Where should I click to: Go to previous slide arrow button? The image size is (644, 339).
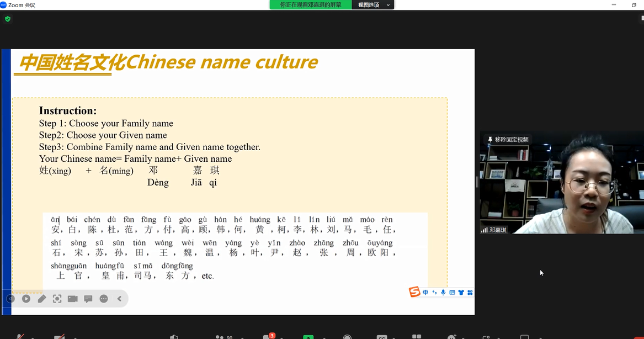coord(10,299)
